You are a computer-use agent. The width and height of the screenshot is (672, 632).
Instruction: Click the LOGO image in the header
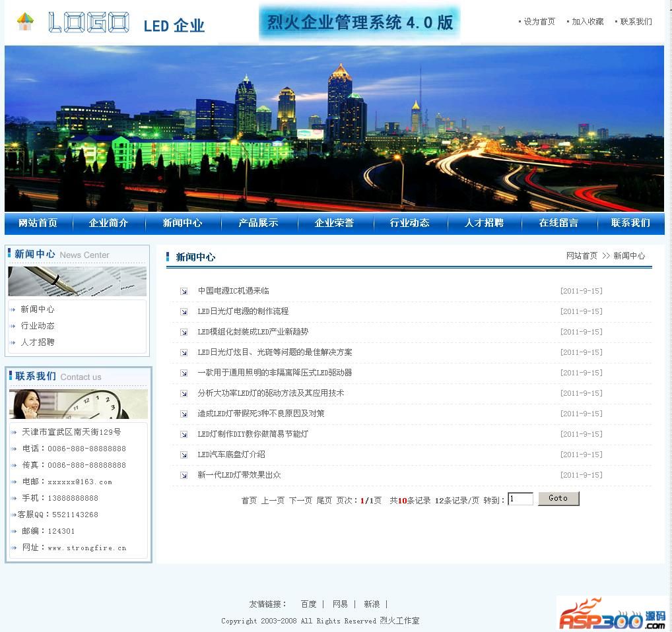tap(88, 22)
